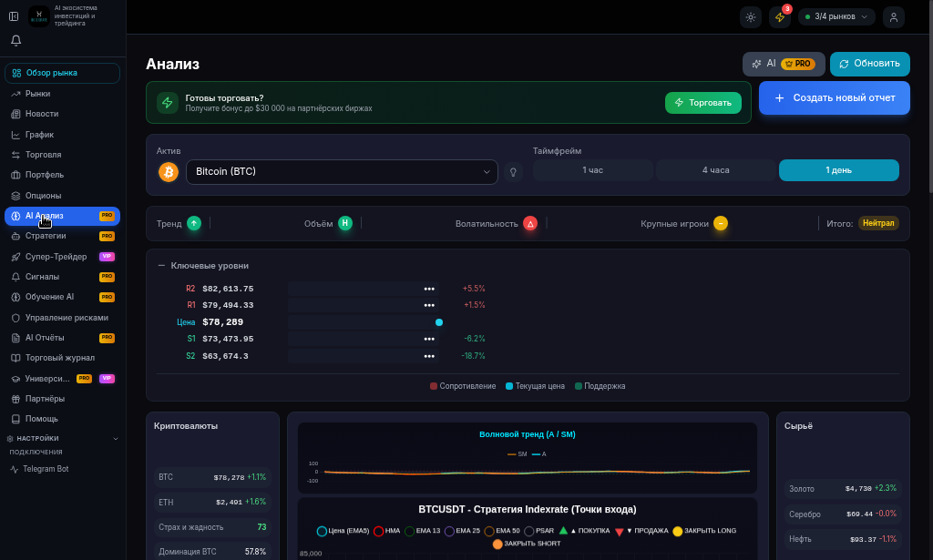933x560 pixels.
Task: Open the lightning alerts icon with badge
Action: pos(780,16)
